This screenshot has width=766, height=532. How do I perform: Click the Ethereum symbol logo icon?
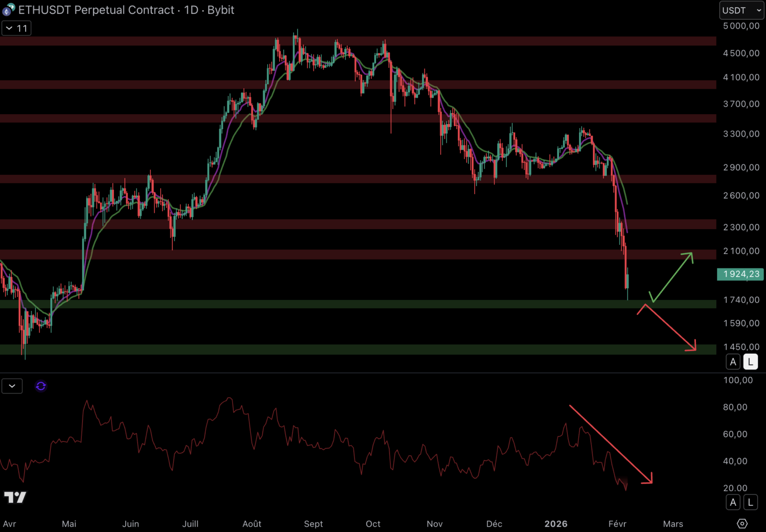click(8, 10)
